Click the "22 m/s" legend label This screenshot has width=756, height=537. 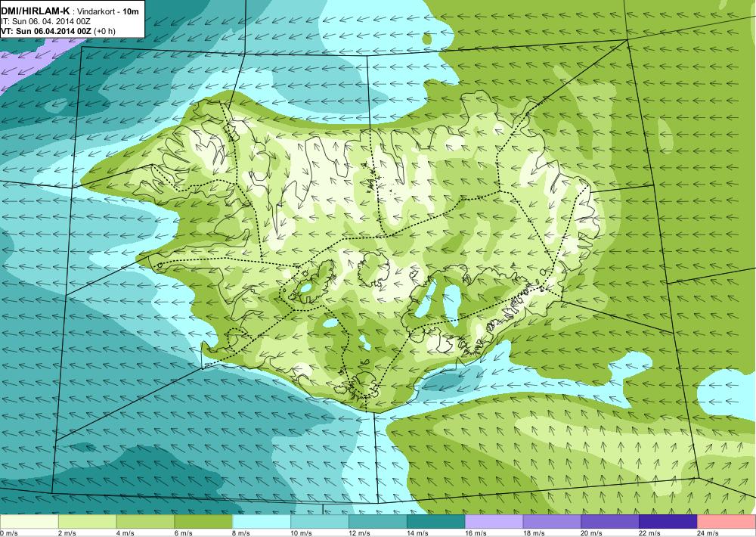(x=650, y=533)
